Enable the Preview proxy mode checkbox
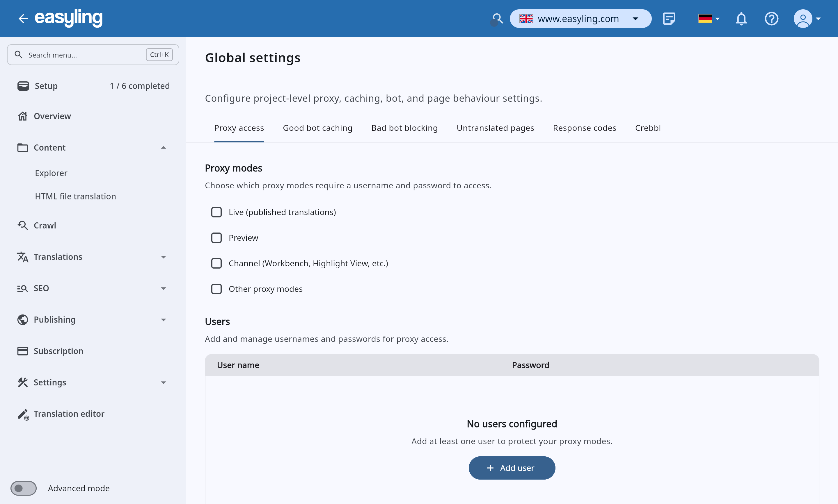Viewport: 838px width, 504px height. tap(216, 238)
